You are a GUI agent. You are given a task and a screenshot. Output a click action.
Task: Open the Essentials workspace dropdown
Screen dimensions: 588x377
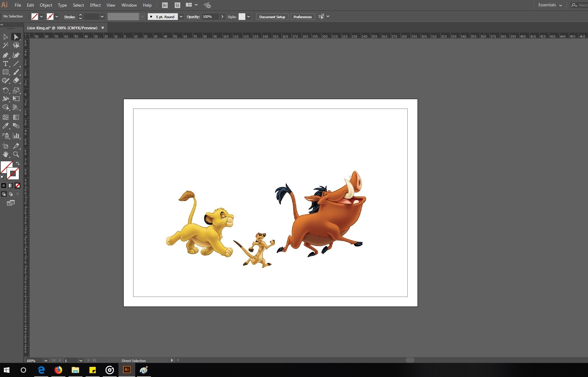550,5
